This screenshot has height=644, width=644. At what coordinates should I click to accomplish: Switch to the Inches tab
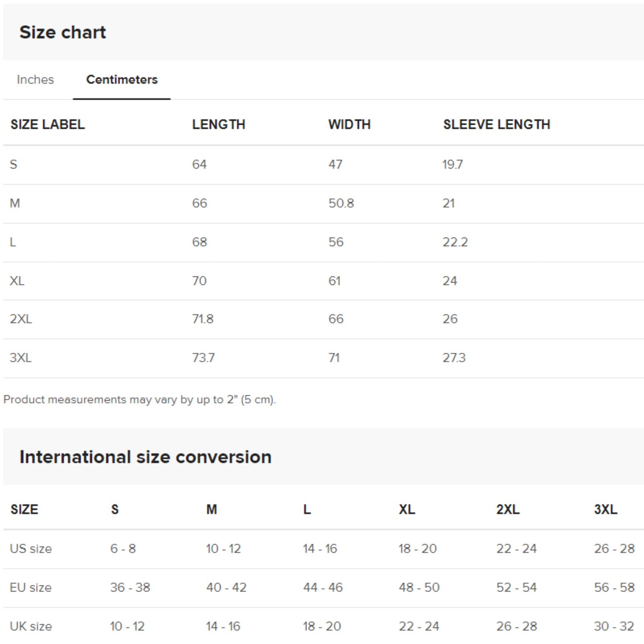tap(35, 79)
